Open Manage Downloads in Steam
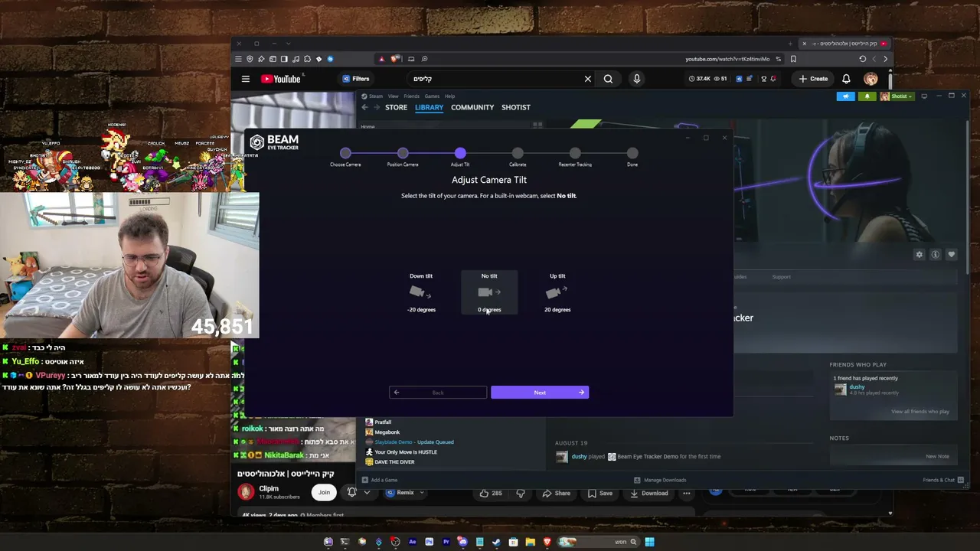980x551 pixels. click(660, 480)
